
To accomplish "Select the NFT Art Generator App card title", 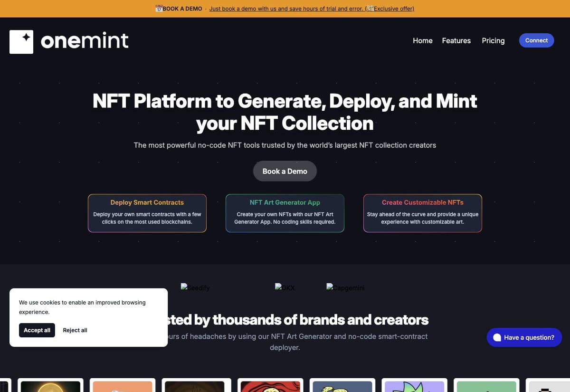I will (x=285, y=202).
